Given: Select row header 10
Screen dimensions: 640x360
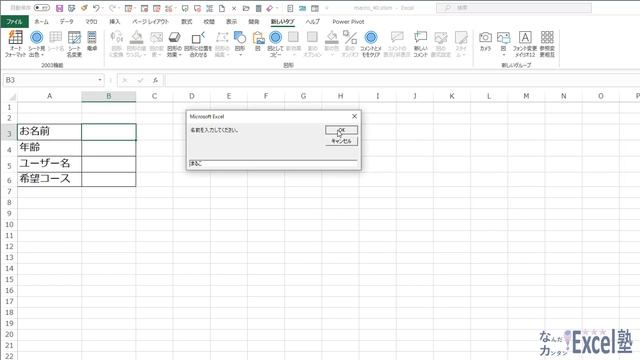Looking at the screenshot, I should point(9,224).
